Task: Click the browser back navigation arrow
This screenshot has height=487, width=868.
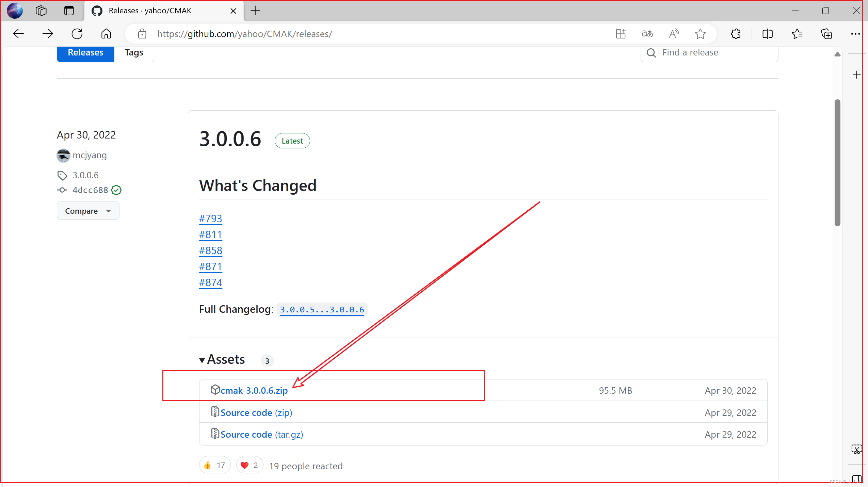Action: coord(18,33)
